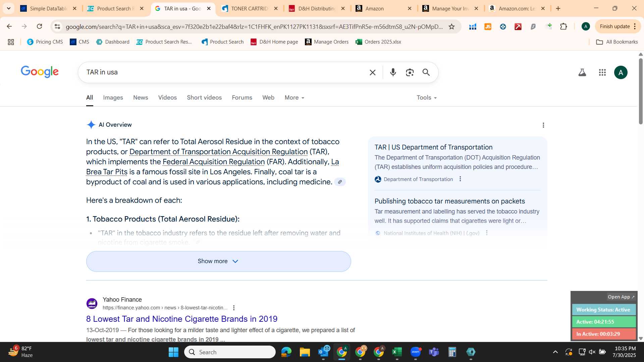
Task: Open Microsoft Teams from taskbar
Action: pos(434,352)
